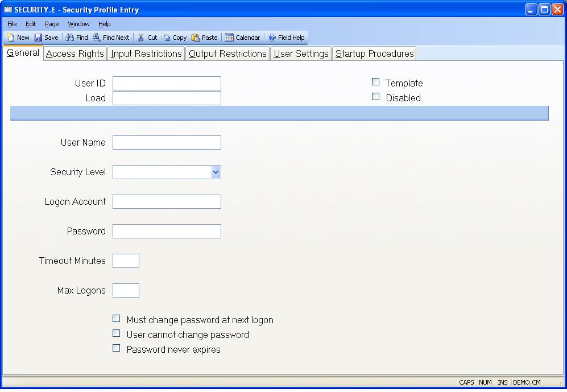567x392 pixels.
Task: Maximize the Security Profile Entry window
Action: [544, 10]
